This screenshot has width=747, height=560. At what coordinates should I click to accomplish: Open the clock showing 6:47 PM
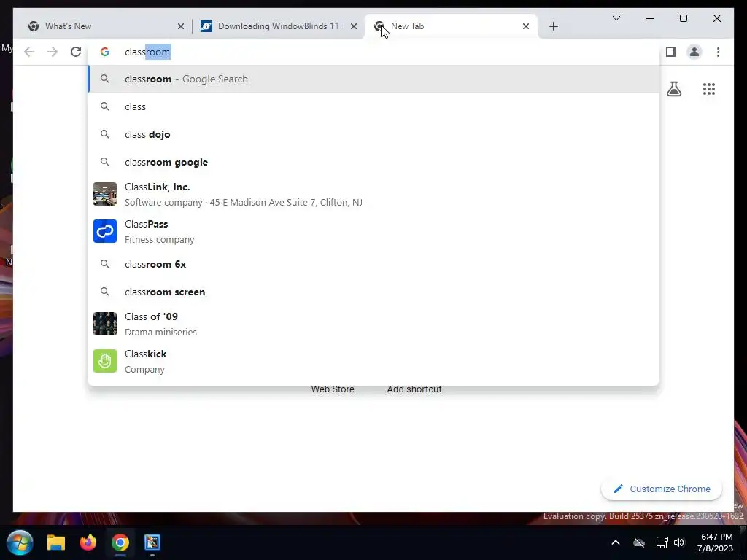[715, 542]
